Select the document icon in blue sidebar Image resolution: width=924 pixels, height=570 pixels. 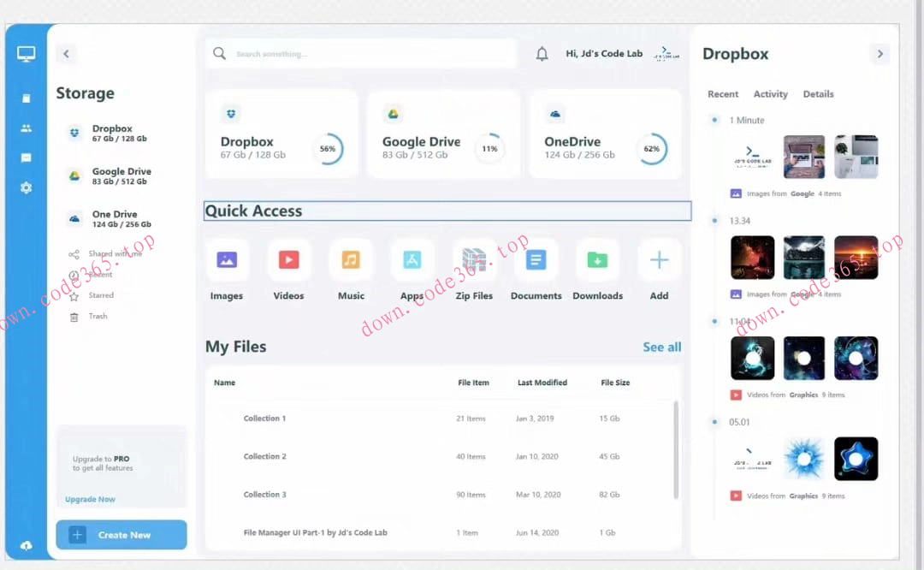[26, 98]
